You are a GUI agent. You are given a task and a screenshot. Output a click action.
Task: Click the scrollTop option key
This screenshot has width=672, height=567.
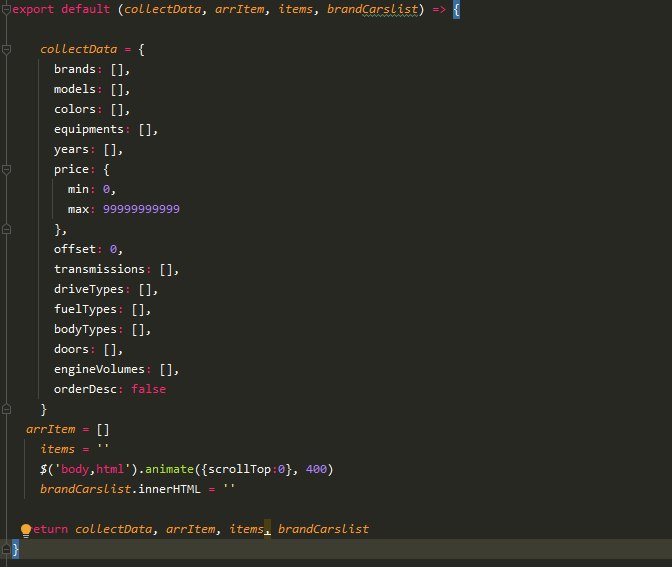[239, 469]
